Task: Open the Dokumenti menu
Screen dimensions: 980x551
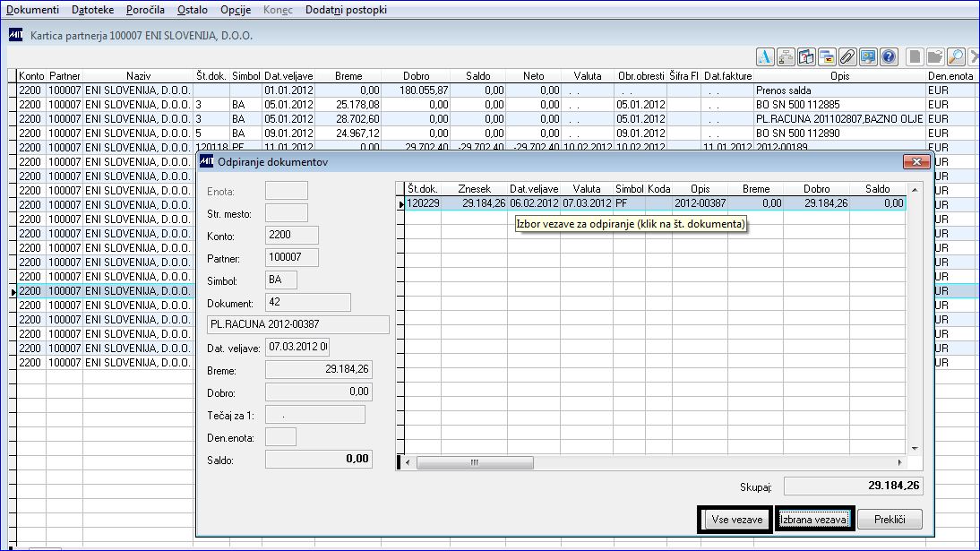Action: click(x=32, y=10)
